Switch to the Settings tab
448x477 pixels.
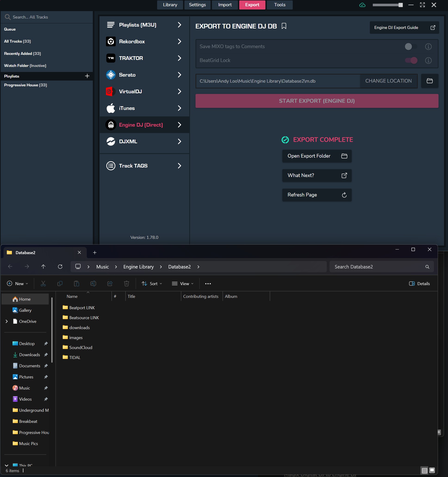(197, 5)
